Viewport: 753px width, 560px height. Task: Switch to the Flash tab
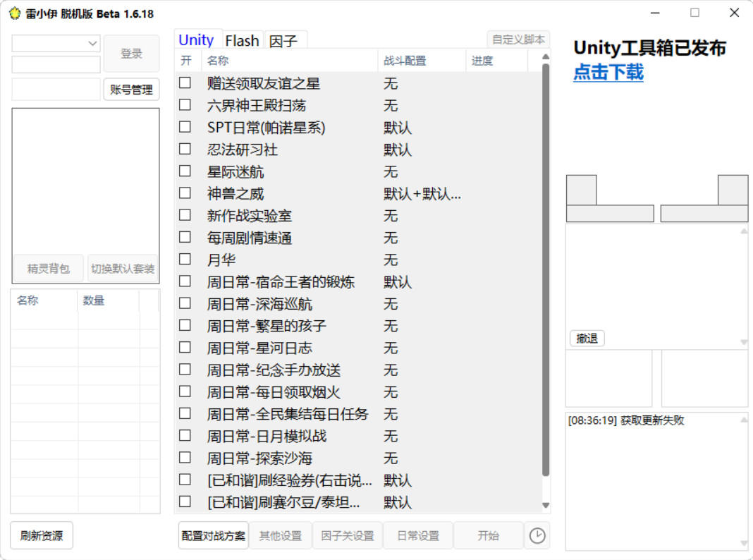tap(243, 41)
